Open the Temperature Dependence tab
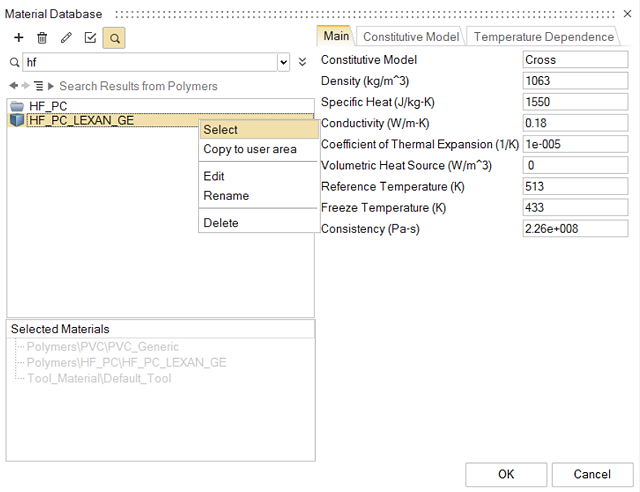 (x=543, y=37)
